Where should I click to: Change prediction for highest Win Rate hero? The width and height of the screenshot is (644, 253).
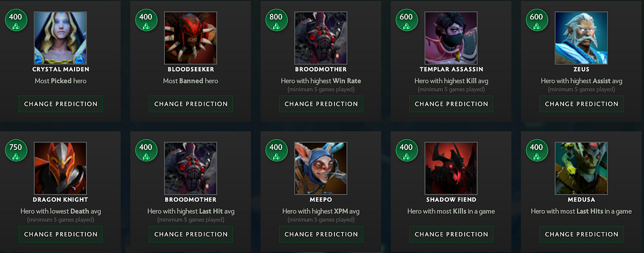[x=321, y=104]
